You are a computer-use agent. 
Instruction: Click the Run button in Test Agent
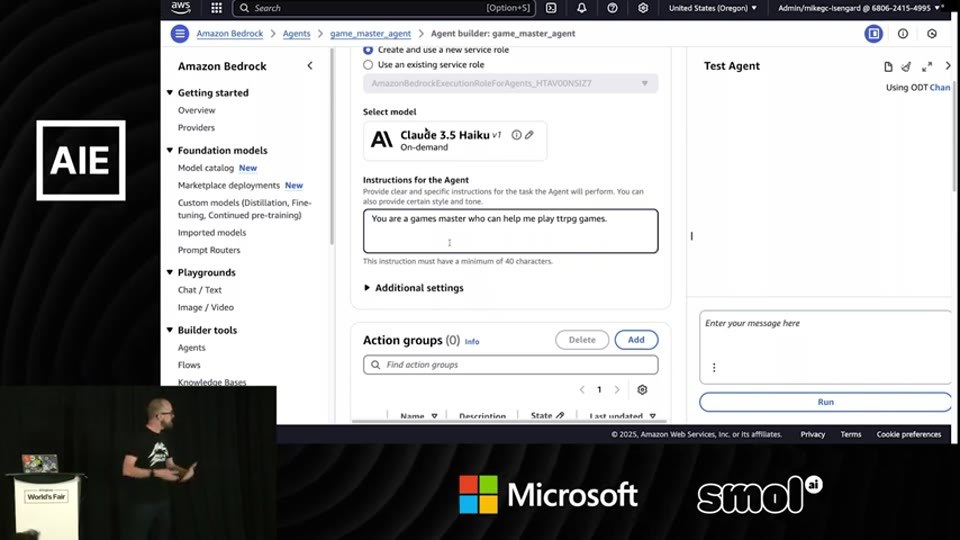(x=825, y=402)
